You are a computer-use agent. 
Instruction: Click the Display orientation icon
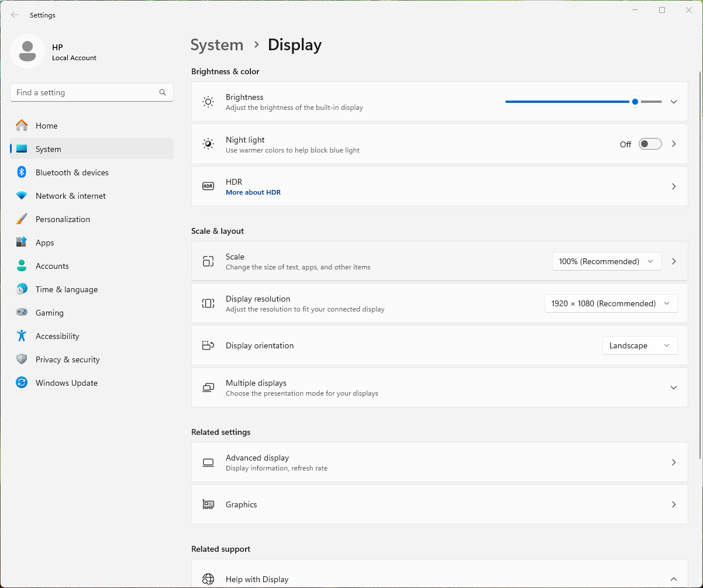click(x=208, y=345)
